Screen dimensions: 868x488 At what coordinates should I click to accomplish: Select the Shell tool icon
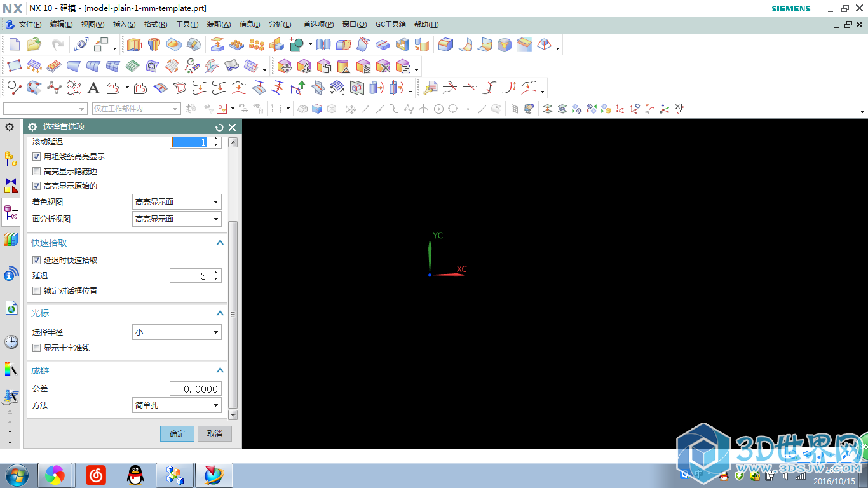403,45
